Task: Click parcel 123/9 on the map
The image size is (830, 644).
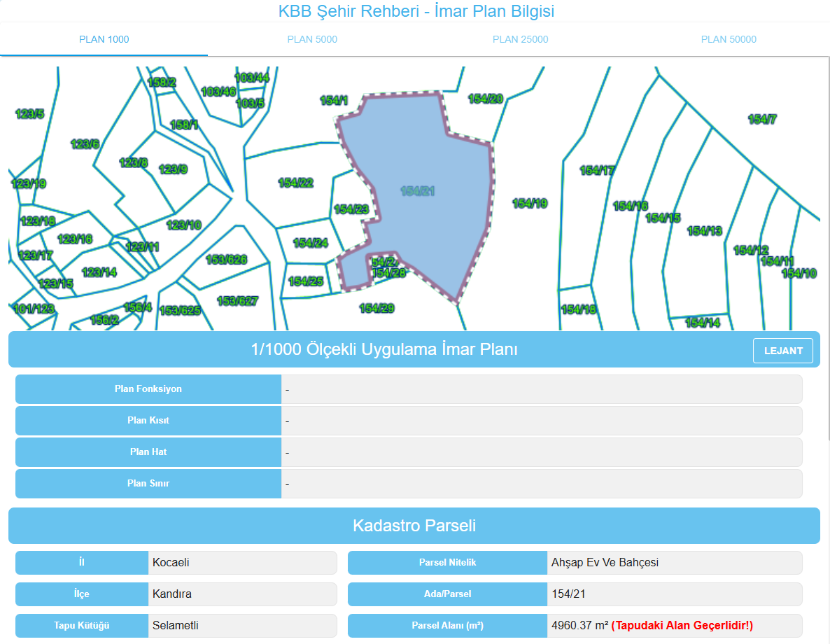Action: (x=173, y=169)
